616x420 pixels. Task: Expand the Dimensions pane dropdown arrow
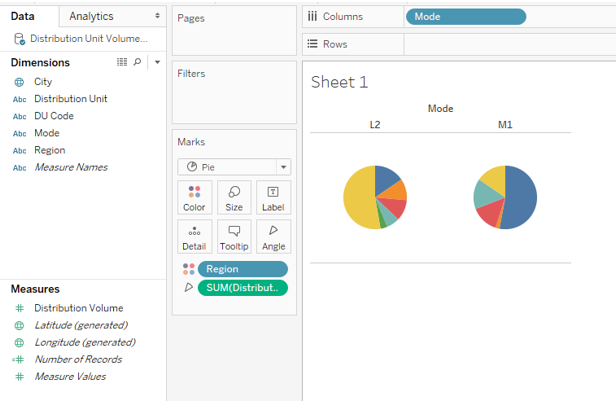157,62
